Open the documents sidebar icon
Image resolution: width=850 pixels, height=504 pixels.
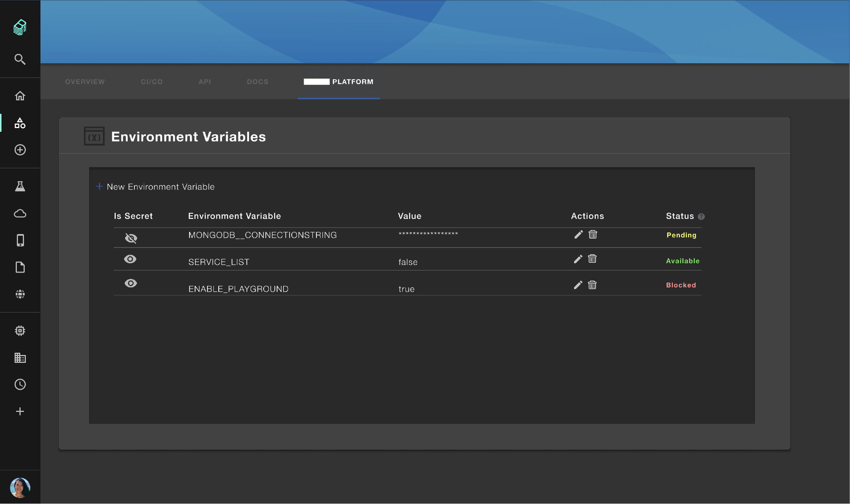pyautogui.click(x=20, y=267)
